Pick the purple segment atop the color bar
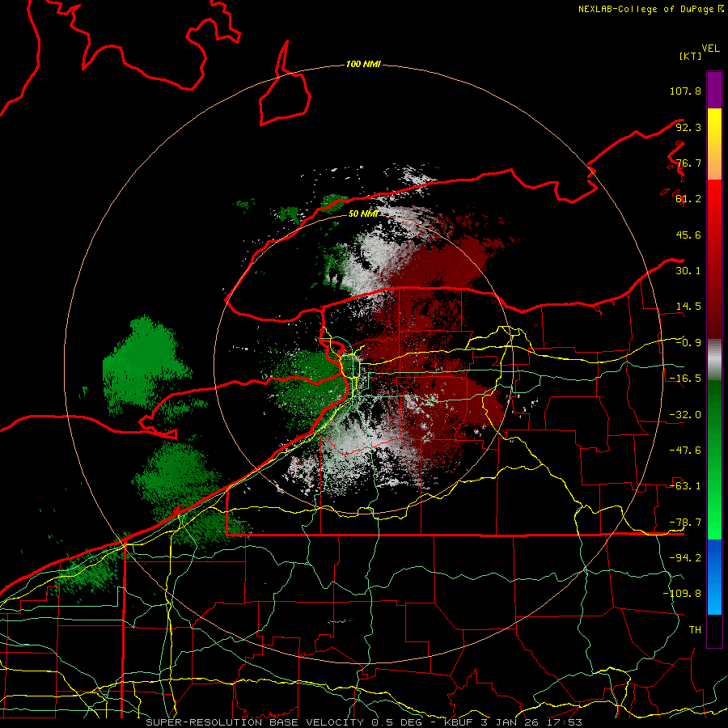The width and height of the screenshot is (728, 728). (714, 90)
